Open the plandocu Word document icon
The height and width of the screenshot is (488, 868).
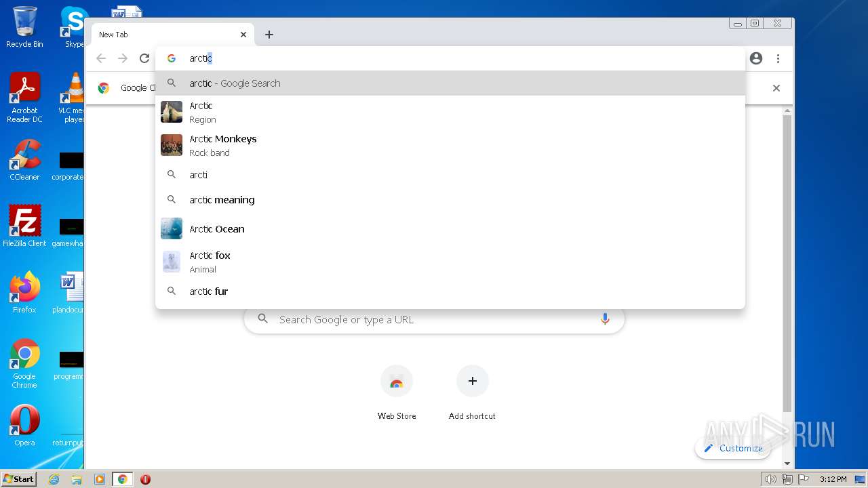(x=68, y=293)
